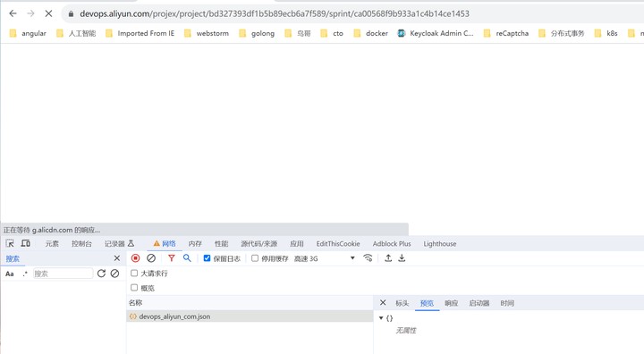Open the Adblock Plus DevTools tab

(x=392, y=243)
